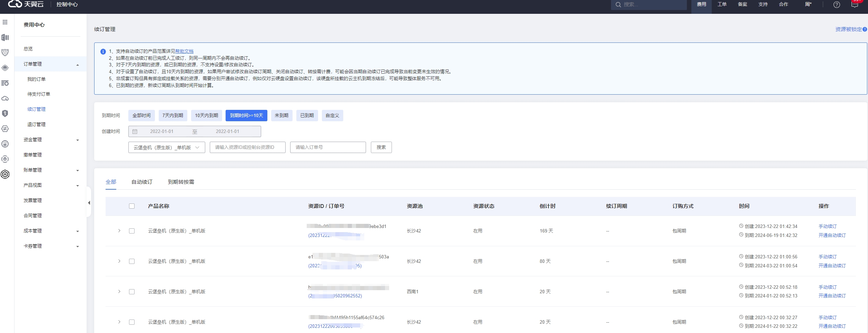Screen dimensions: 868x333
Task: Click the question icon beside 资源被锁定
Action: click(x=865, y=29)
